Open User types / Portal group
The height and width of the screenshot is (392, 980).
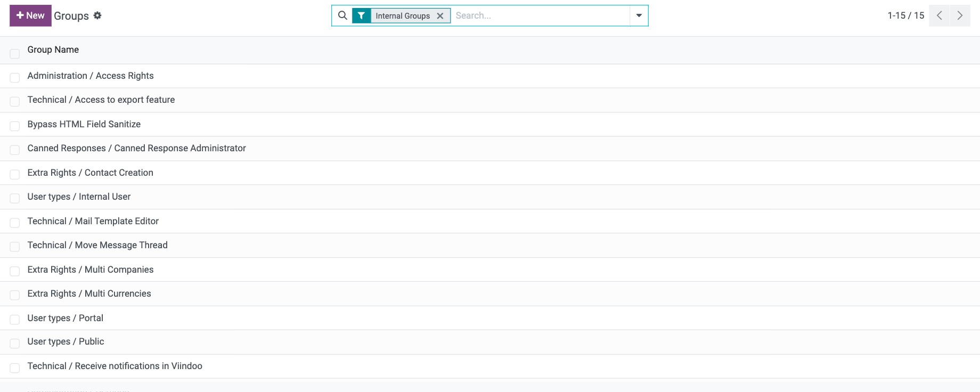[66, 318]
